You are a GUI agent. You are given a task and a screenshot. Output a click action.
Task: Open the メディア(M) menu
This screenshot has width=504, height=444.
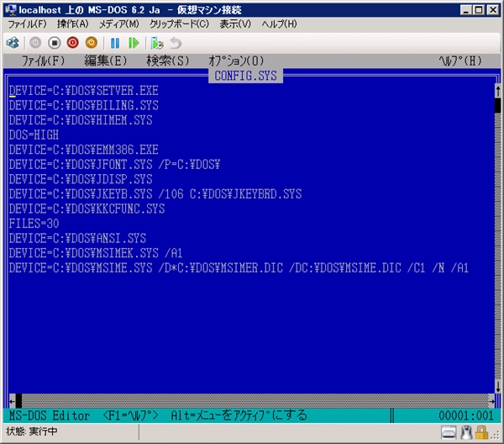(x=119, y=24)
